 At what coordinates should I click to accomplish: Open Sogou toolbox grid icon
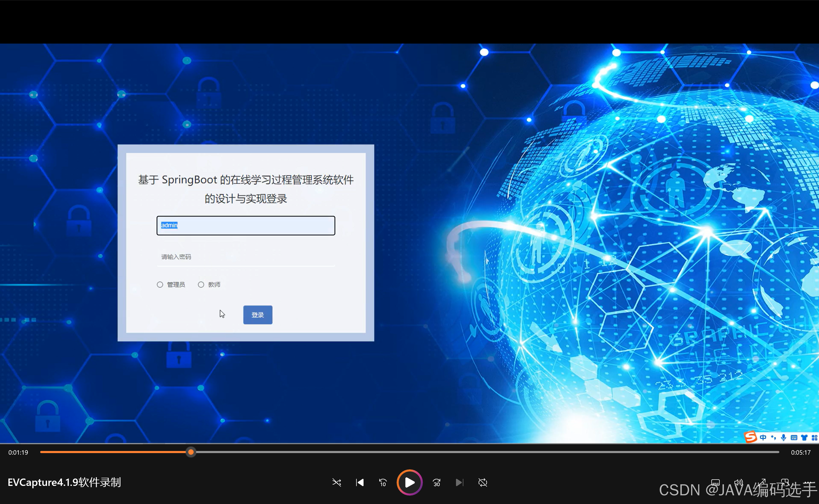coord(814,437)
